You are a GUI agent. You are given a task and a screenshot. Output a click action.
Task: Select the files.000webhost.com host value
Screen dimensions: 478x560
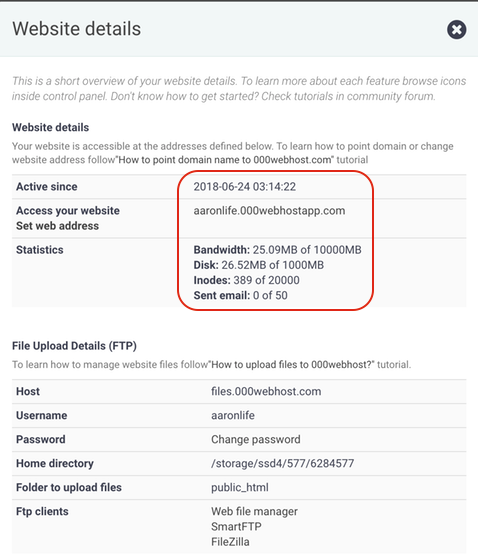click(x=266, y=391)
